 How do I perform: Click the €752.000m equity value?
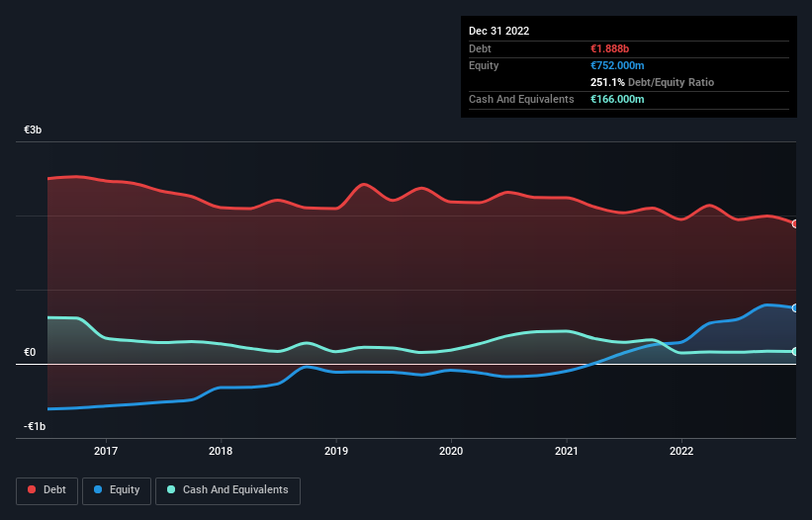(617, 65)
